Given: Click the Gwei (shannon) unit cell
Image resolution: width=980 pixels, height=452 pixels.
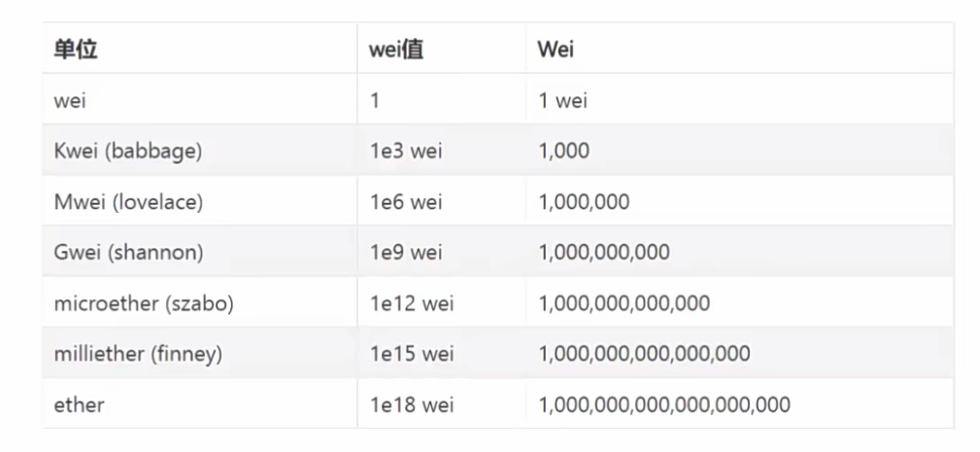Looking at the screenshot, I should point(128,253).
